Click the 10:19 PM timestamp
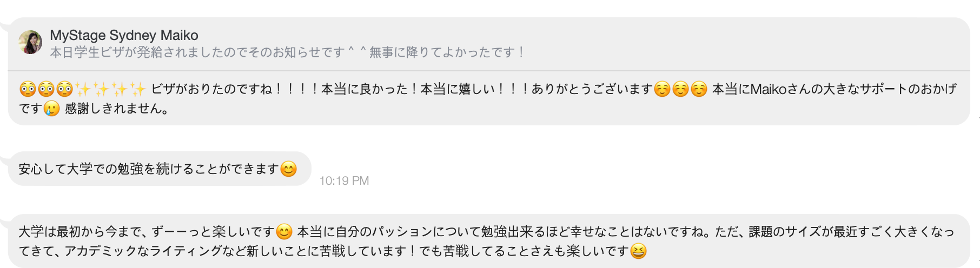 pos(344,181)
